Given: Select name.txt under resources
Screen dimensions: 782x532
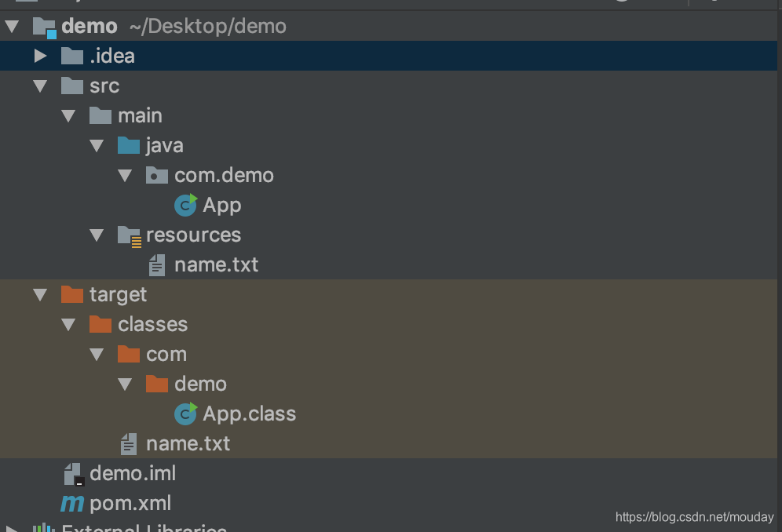Looking at the screenshot, I should 217,264.
